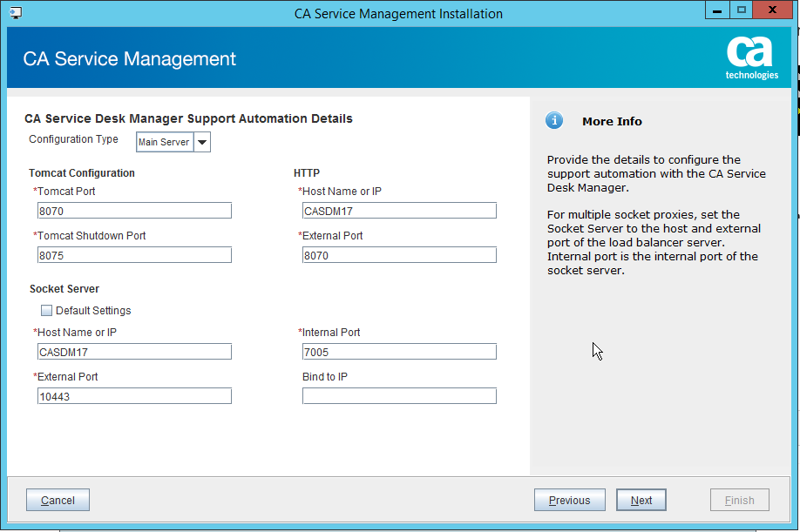
Task: Click the CA Technologies logo
Action: point(751,57)
